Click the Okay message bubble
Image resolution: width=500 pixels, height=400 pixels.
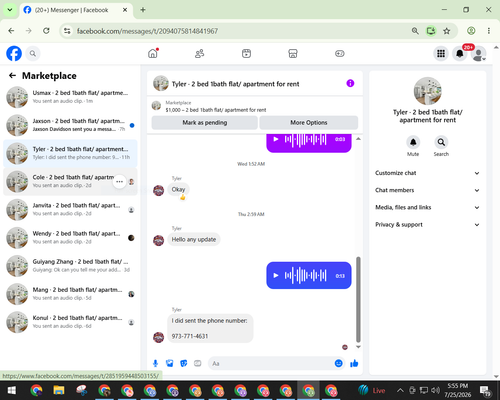tap(178, 189)
